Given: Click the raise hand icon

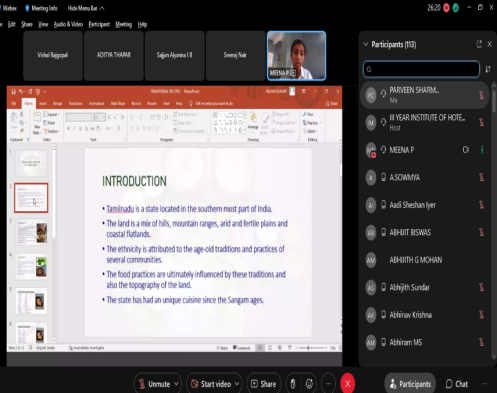Looking at the screenshot, I should [293, 384].
